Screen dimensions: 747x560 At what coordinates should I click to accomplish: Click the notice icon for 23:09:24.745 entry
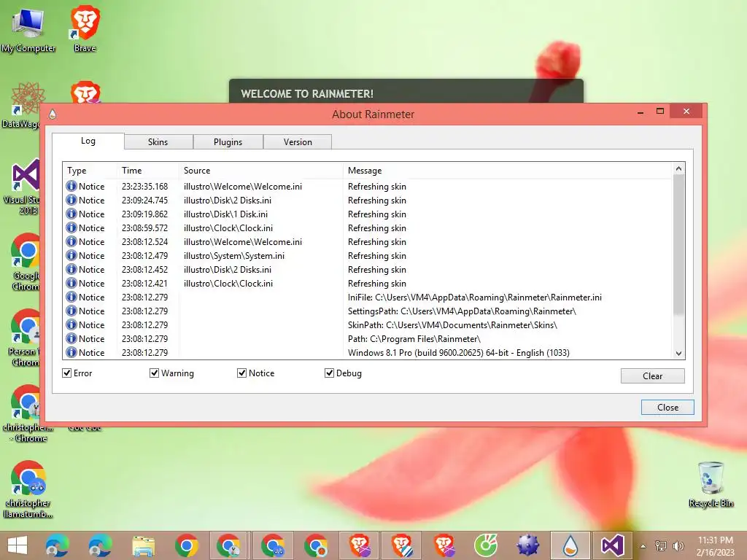coord(71,200)
